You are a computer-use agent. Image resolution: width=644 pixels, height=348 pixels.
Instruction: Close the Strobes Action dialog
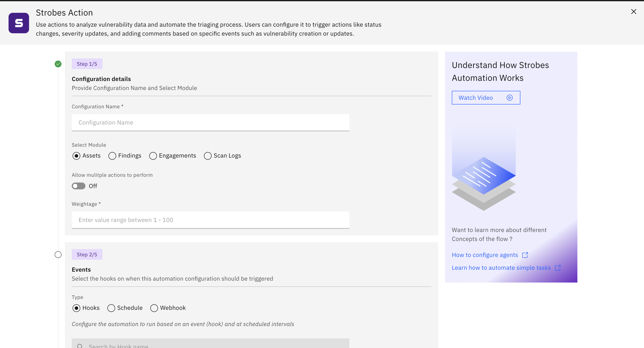point(634,12)
